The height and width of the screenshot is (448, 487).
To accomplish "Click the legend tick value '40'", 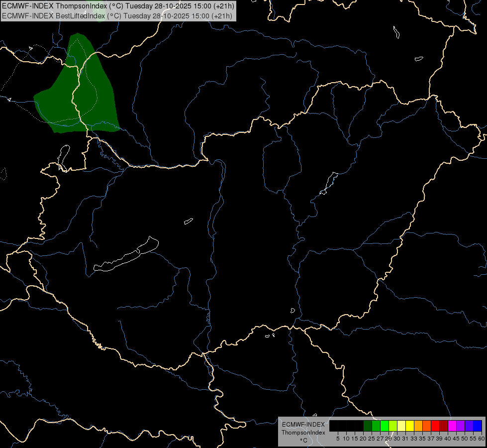I will [448, 439].
